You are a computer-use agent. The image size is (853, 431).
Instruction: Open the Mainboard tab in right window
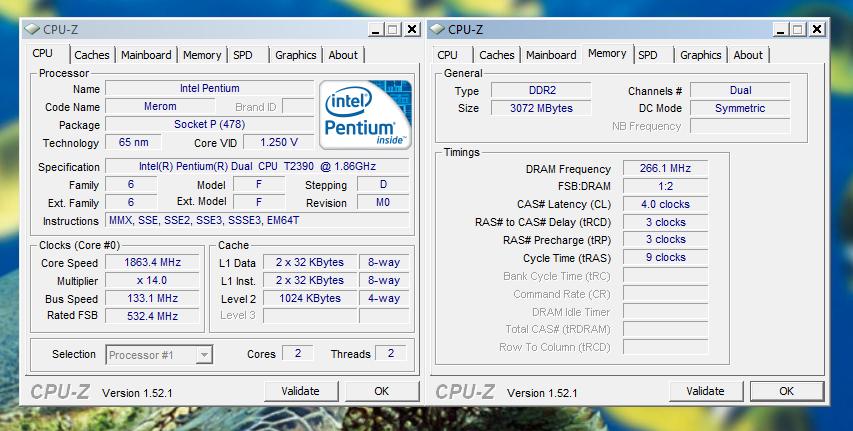click(x=551, y=55)
